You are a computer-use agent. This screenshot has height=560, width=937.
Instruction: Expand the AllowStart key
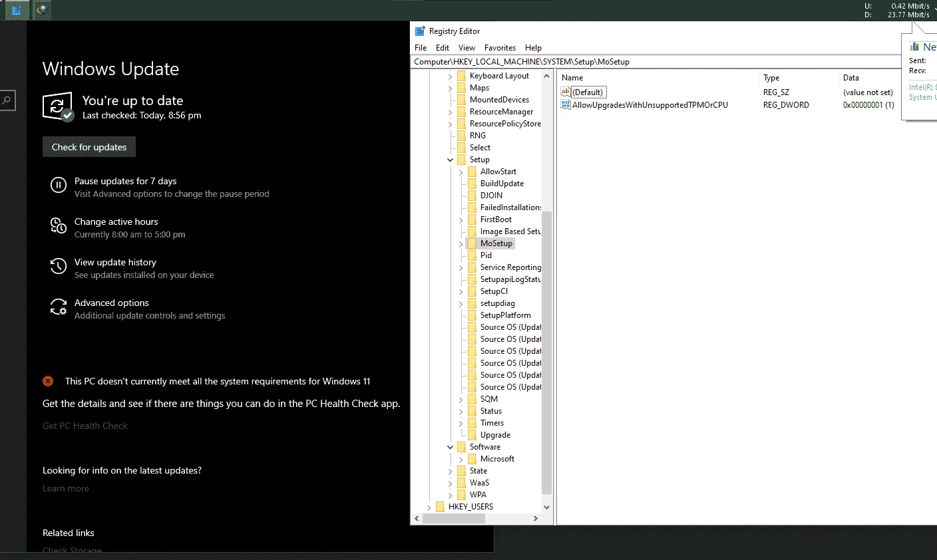(461, 172)
